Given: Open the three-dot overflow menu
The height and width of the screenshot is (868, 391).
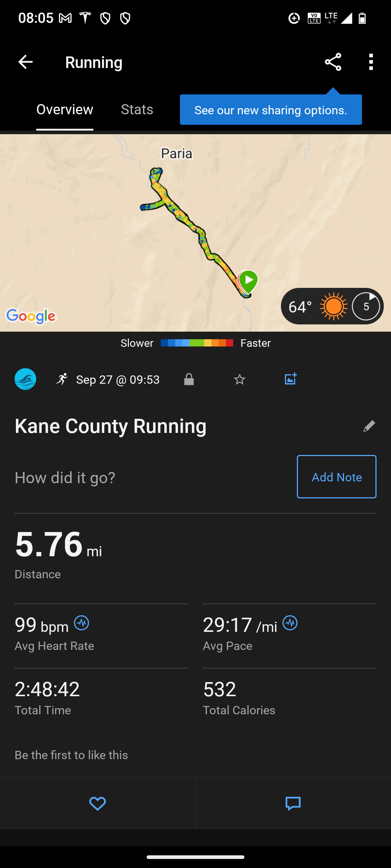Looking at the screenshot, I should pyautogui.click(x=371, y=62).
